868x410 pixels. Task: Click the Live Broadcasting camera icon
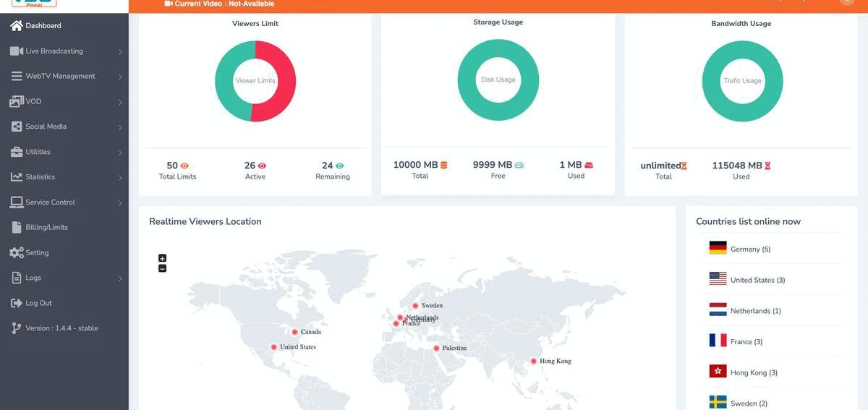click(x=16, y=51)
